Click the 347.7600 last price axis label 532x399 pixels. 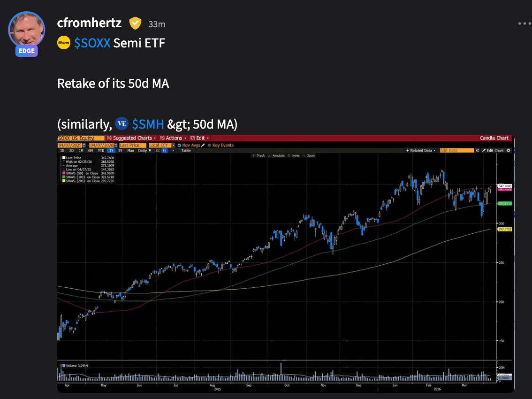[x=504, y=186]
